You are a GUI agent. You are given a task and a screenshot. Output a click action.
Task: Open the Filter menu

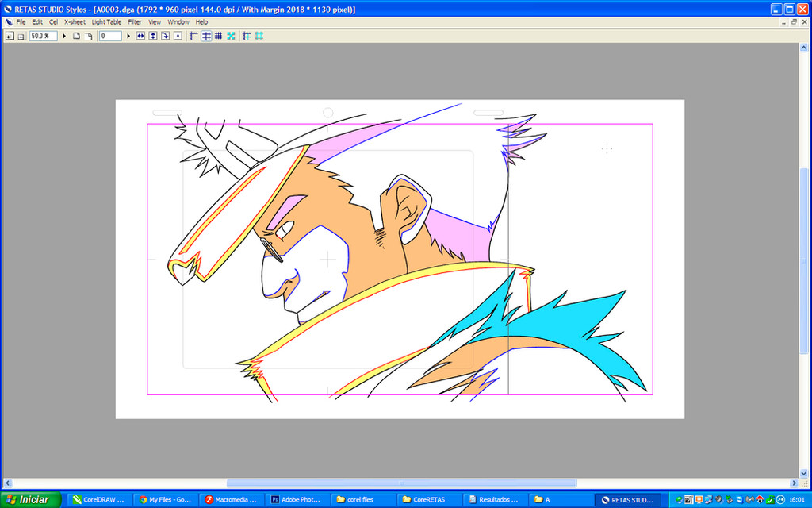tap(135, 22)
